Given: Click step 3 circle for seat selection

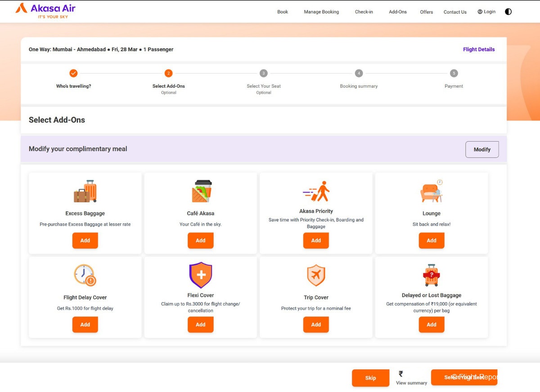Looking at the screenshot, I should coord(264,73).
